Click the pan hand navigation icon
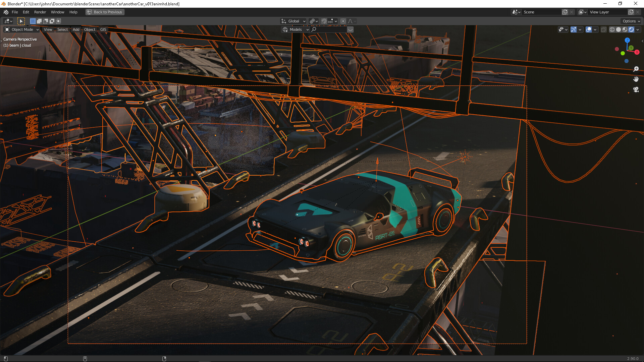Image resolution: width=644 pixels, height=362 pixels. (x=636, y=79)
